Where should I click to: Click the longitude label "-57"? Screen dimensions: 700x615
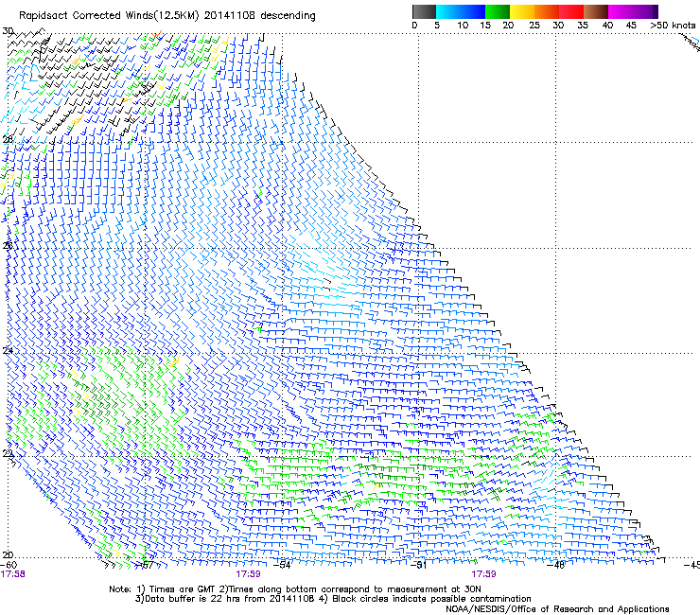click(x=145, y=565)
